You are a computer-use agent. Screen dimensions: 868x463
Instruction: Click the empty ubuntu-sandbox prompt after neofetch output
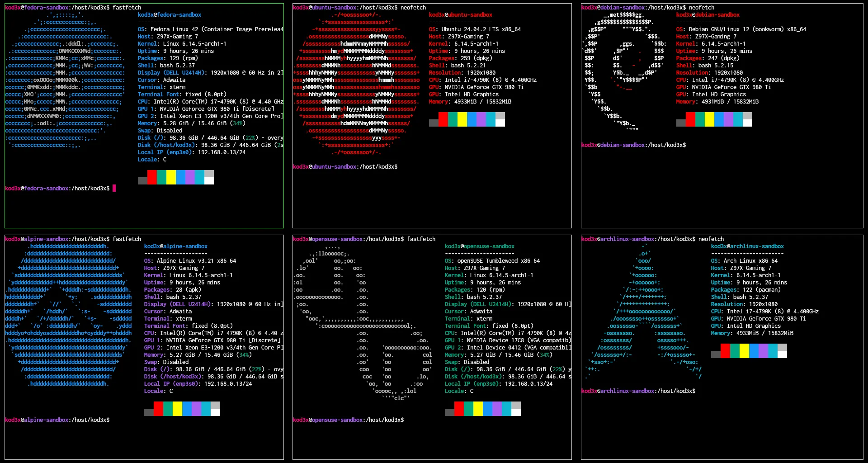coord(345,167)
